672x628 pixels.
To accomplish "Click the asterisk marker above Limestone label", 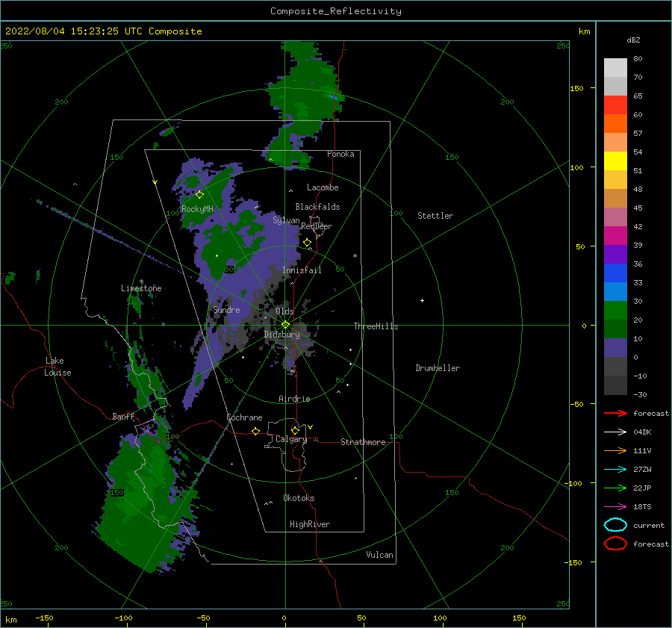I will pyautogui.click(x=141, y=282).
